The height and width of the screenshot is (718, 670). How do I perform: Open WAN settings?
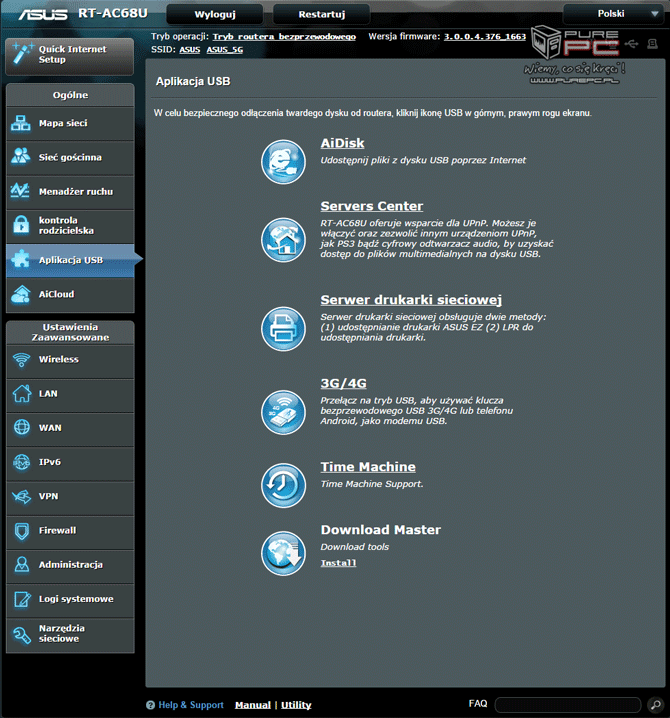70,428
